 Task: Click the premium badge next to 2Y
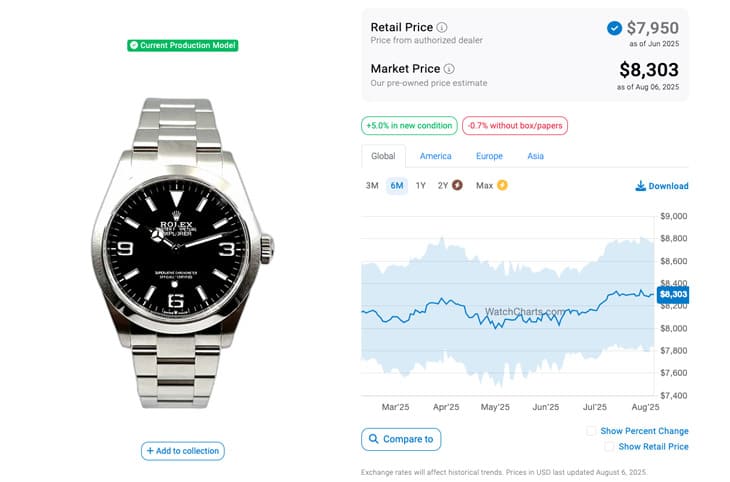click(457, 185)
